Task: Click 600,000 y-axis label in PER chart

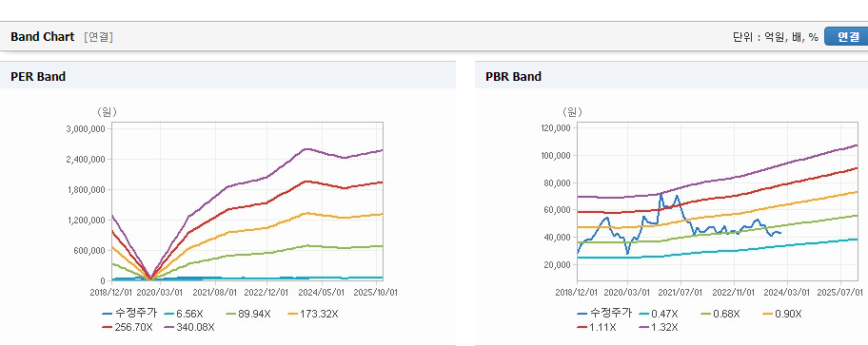Action: [90, 250]
